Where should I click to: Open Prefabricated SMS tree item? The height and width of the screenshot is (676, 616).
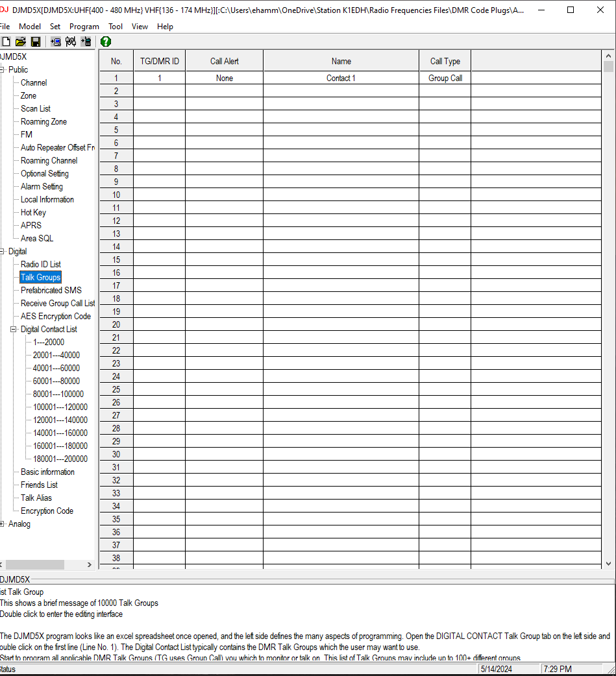pyautogui.click(x=51, y=290)
